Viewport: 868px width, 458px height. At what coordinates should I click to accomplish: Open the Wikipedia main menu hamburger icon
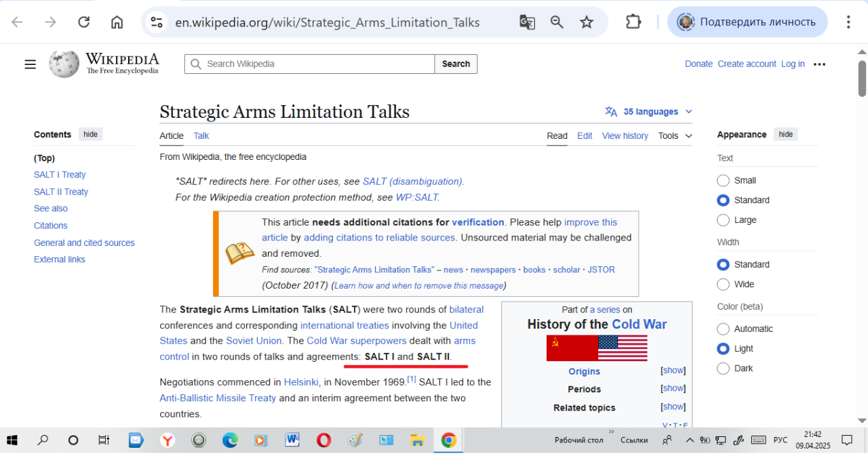coord(30,64)
